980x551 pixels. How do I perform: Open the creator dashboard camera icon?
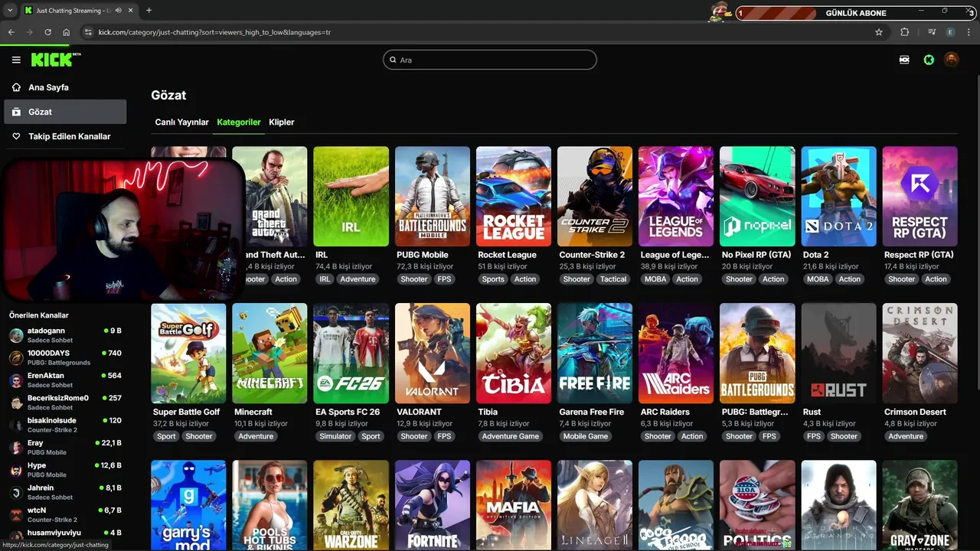click(904, 60)
